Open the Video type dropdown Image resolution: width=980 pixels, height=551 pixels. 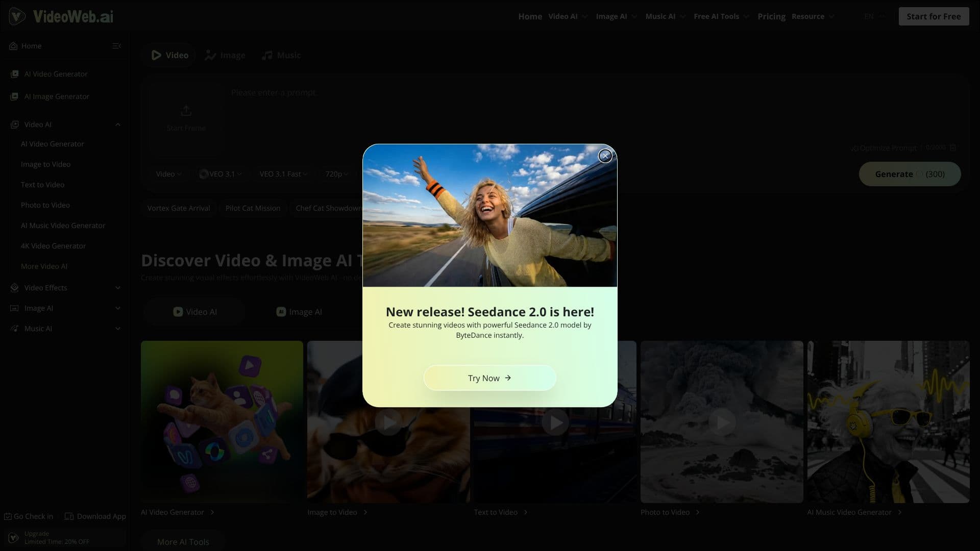168,174
